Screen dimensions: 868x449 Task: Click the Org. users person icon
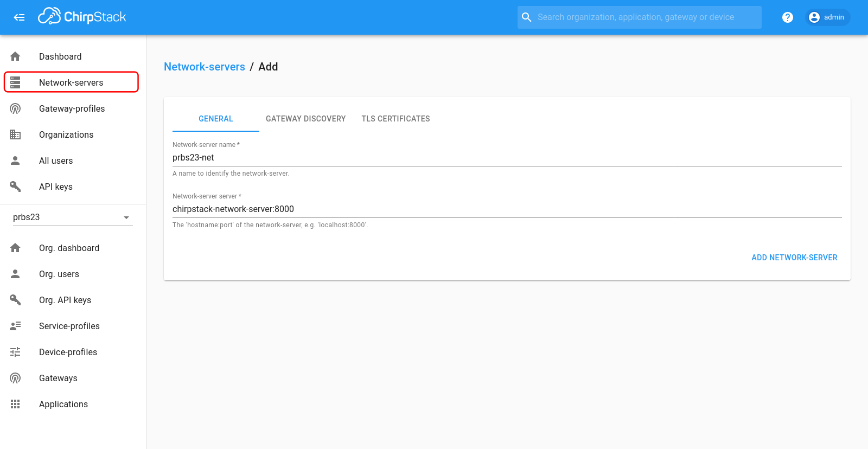15,274
